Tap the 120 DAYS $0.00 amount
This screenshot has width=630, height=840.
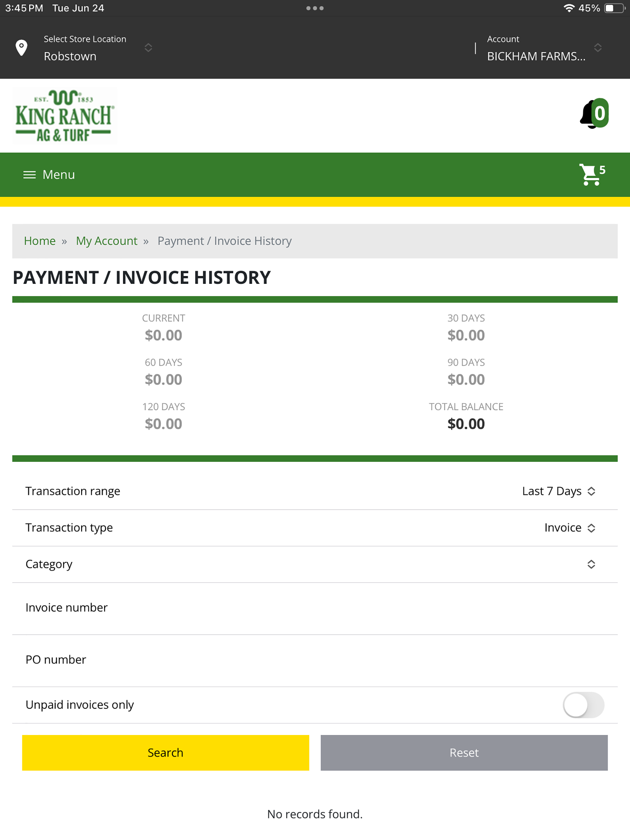163,424
